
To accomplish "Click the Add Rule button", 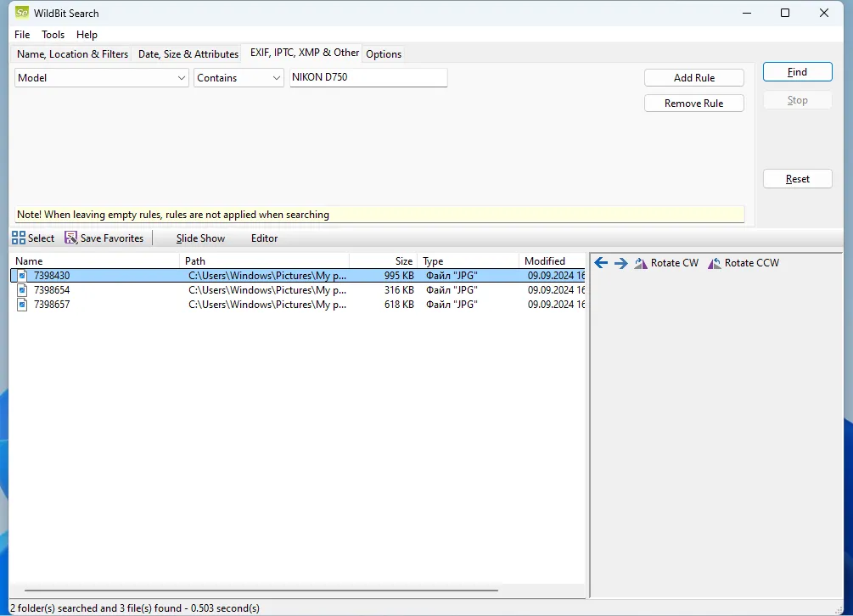I will click(693, 78).
